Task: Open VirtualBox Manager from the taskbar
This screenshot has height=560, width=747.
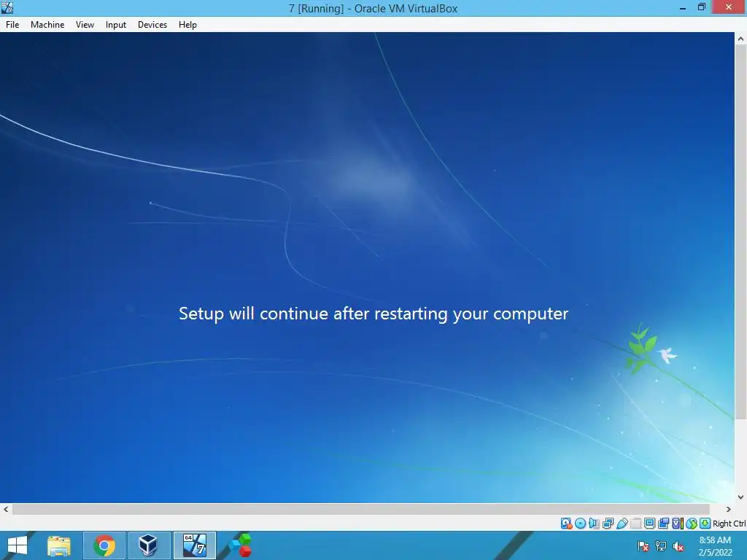Action: [149, 545]
